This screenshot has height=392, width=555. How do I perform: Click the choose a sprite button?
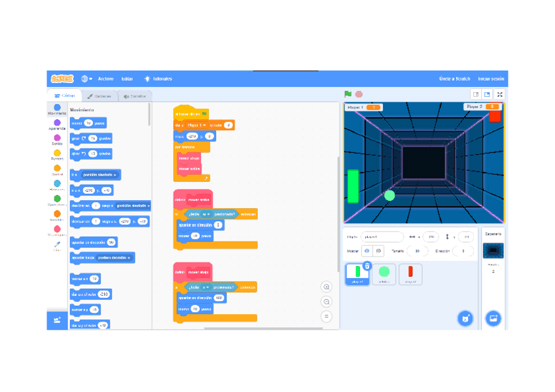pos(465,319)
